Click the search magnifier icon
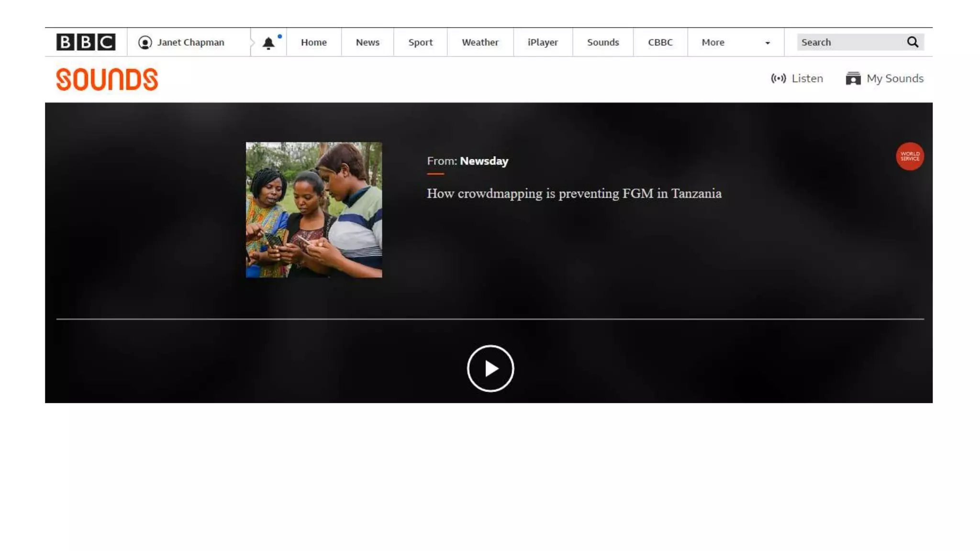The width and height of the screenshot is (980, 551). 913,42
